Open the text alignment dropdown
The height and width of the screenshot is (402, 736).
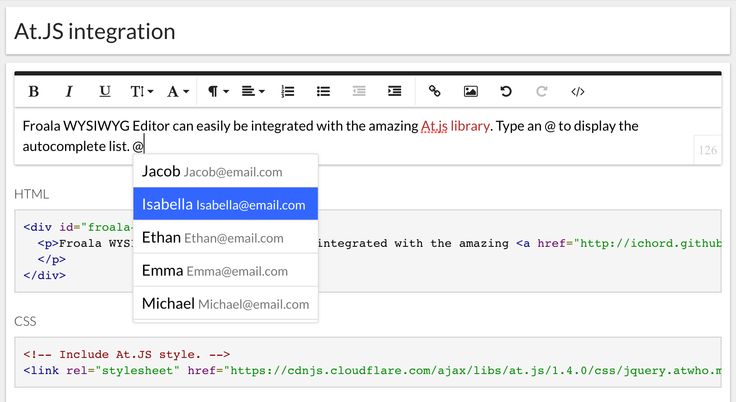point(253,91)
